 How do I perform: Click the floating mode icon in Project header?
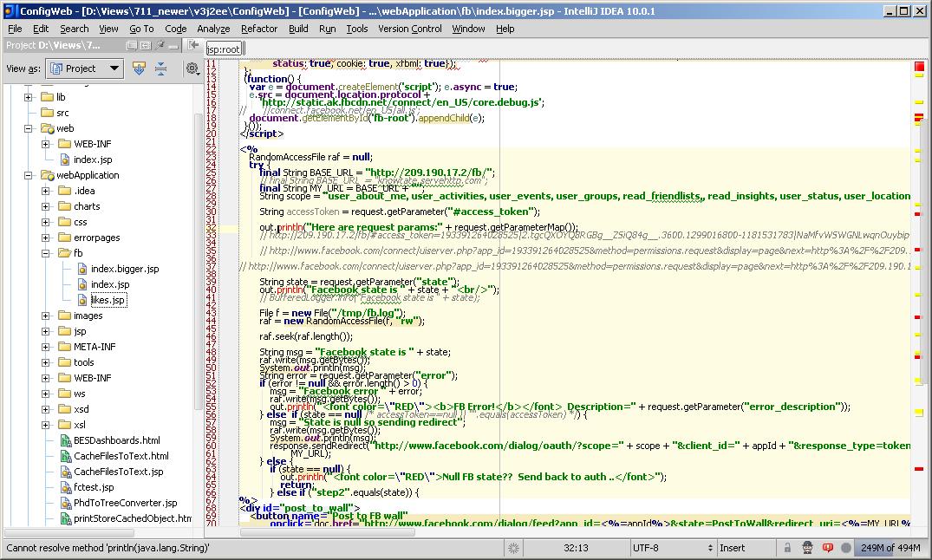tap(132, 45)
